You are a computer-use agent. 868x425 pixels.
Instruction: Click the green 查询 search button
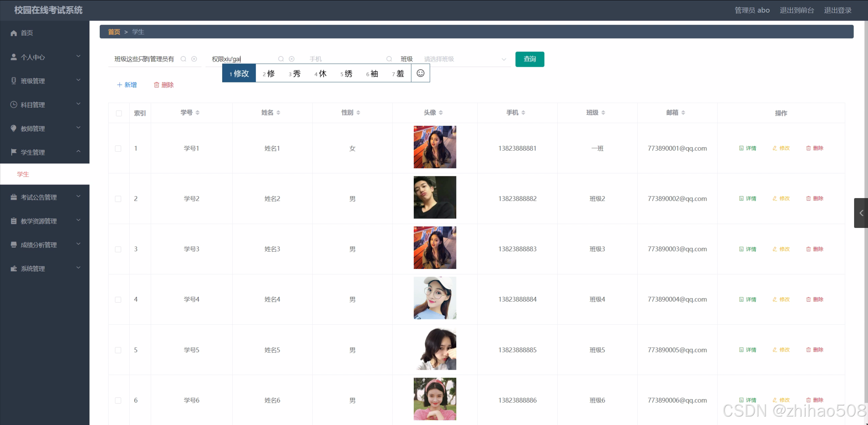529,59
